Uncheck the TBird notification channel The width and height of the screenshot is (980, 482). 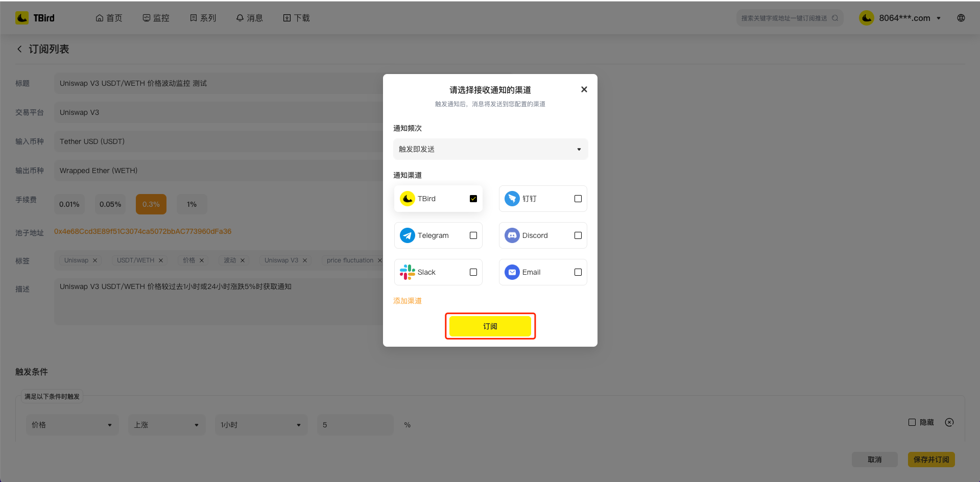[x=473, y=199]
